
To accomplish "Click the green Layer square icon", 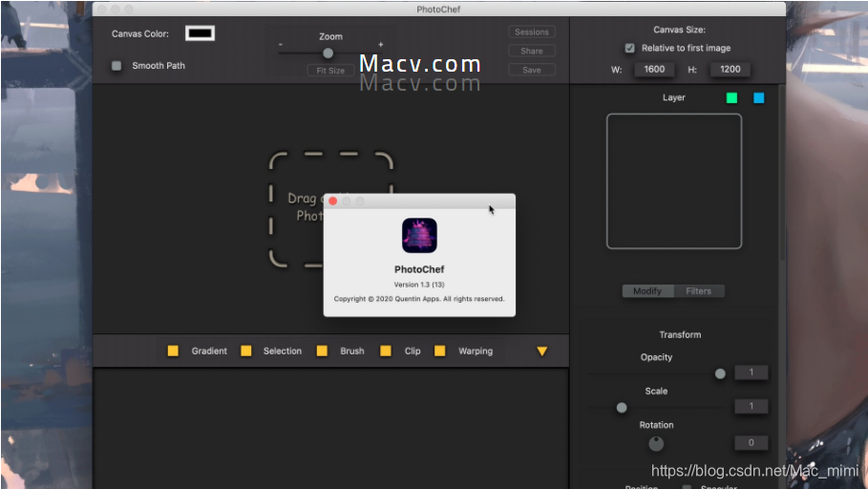I will point(731,98).
